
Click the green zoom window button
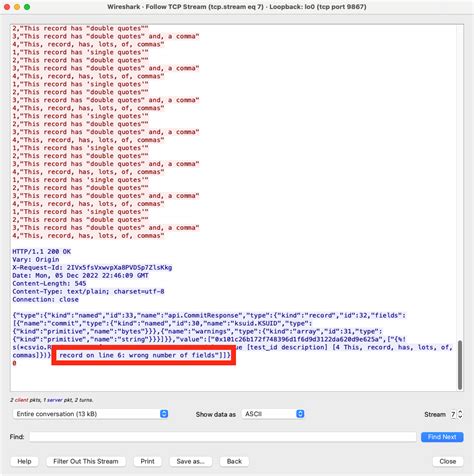click(27, 7)
